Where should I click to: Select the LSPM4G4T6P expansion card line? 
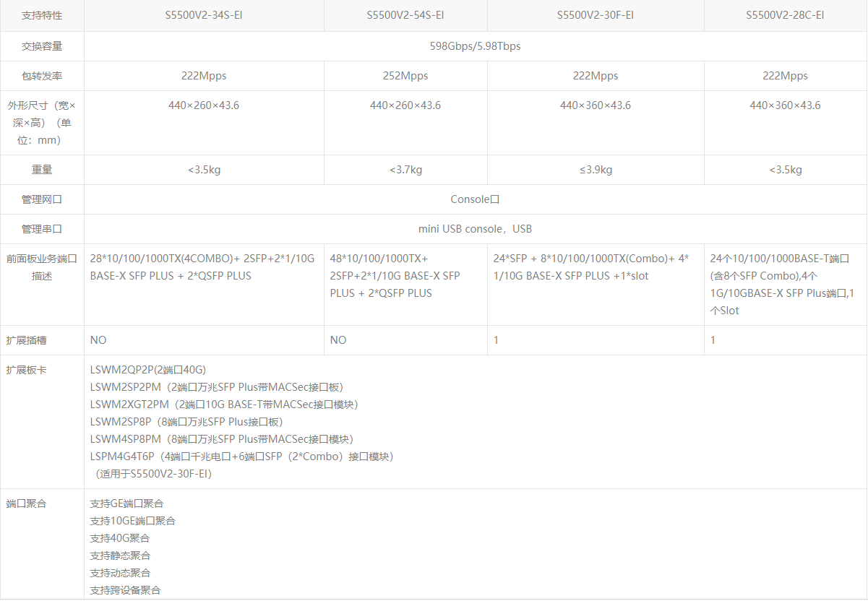click(x=242, y=457)
